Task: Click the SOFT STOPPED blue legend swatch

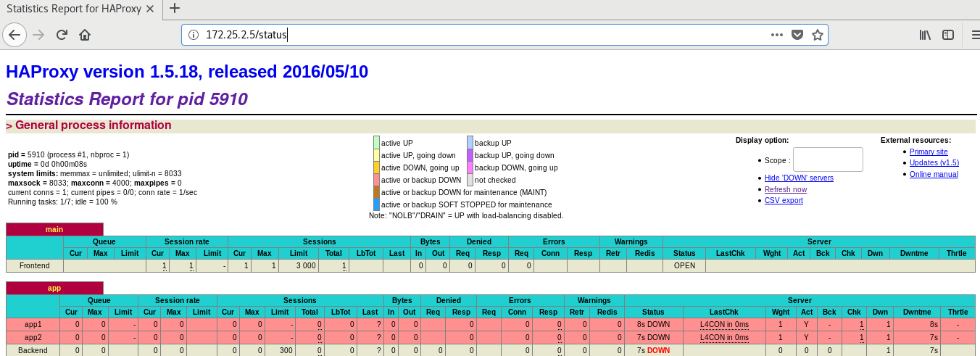Action: (377, 204)
